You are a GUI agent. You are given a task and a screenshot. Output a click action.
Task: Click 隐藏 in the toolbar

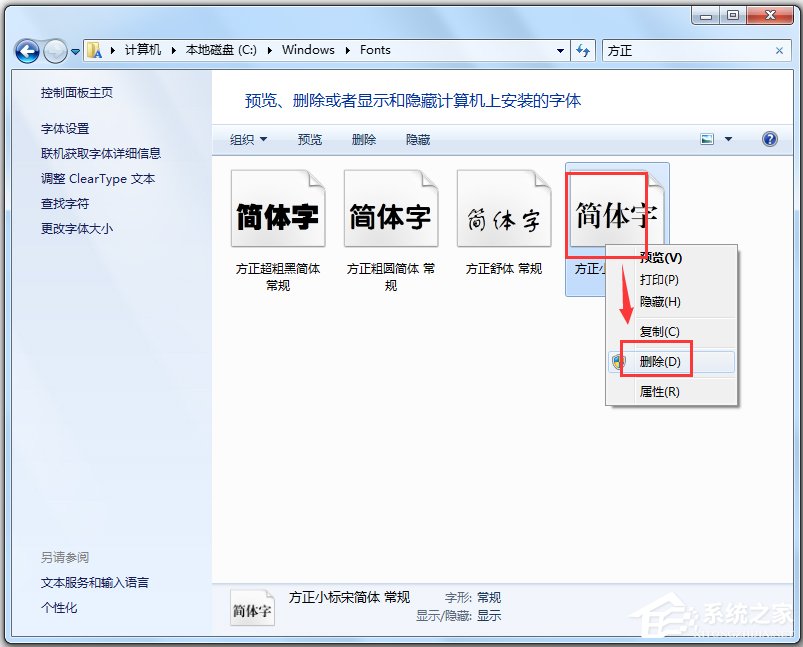418,139
